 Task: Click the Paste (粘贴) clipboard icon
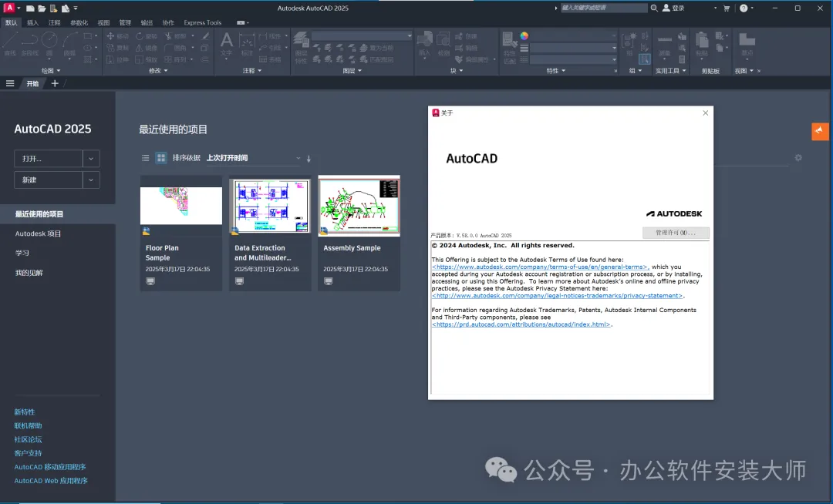point(702,43)
